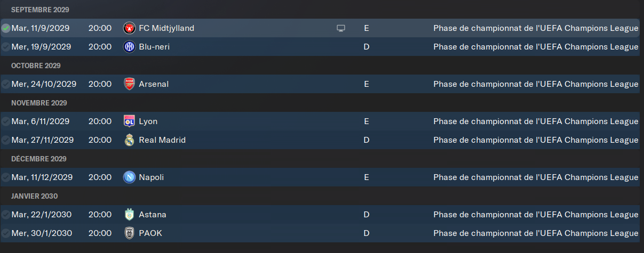The height and width of the screenshot is (253, 644).
Task: Open the Arsenal crest icon
Action: coord(129,84)
